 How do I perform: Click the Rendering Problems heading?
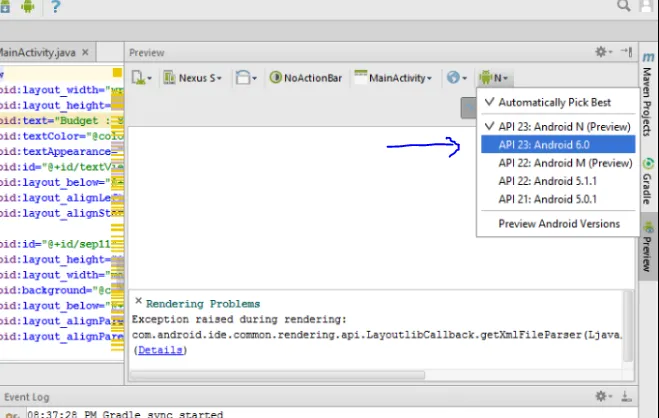tap(203, 304)
